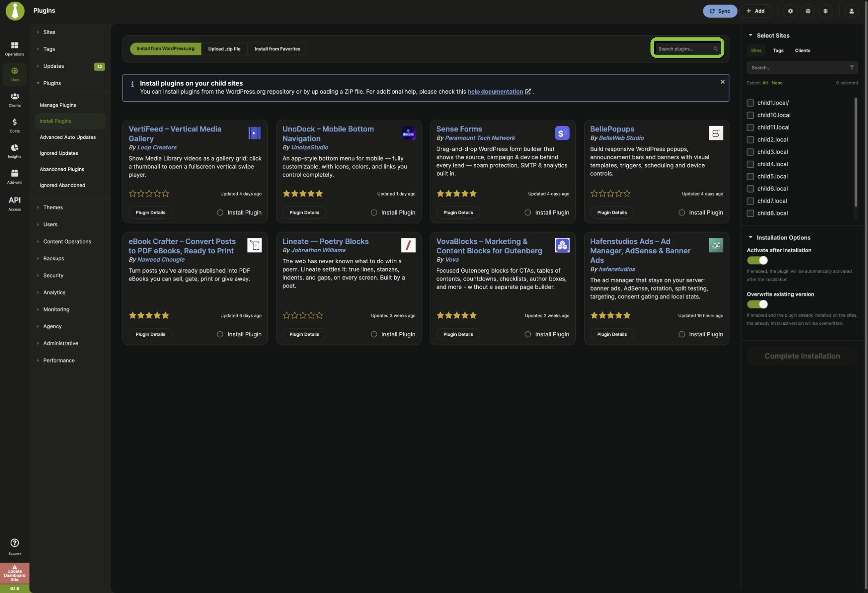Open the settings gear icon in header

(x=790, y=11)
